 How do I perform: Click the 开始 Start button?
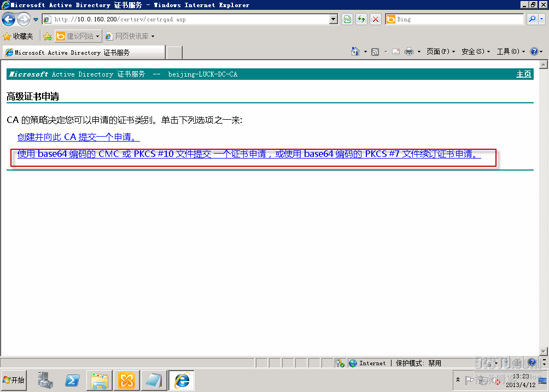pyautogui.click(x=14, y=380)
